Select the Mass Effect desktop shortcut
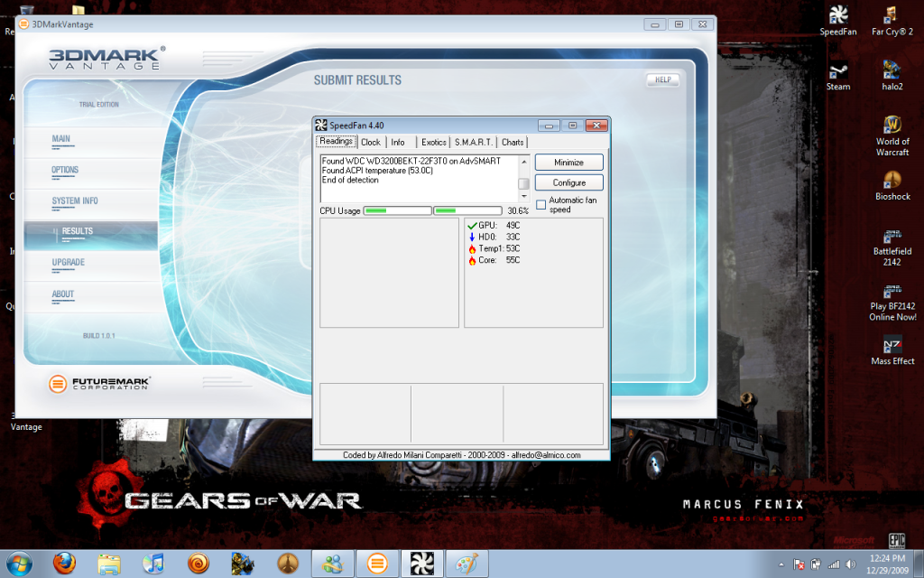The height and width of the screenshot is (578, 924). pyautogui.click(x=892, y=350)
